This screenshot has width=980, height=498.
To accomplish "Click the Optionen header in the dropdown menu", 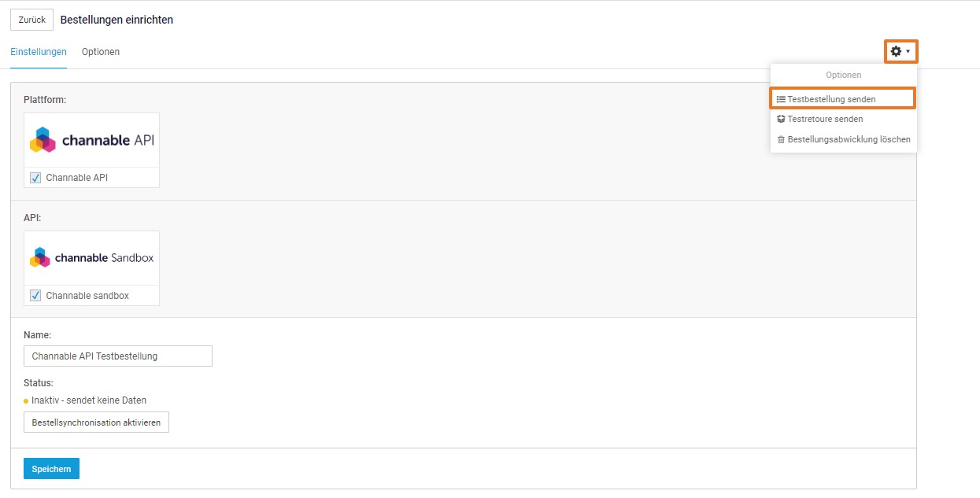I will (843, 75).
